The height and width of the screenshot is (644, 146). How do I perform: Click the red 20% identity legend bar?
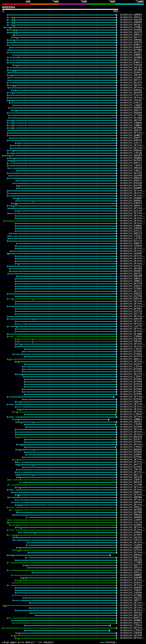(16, 4)
